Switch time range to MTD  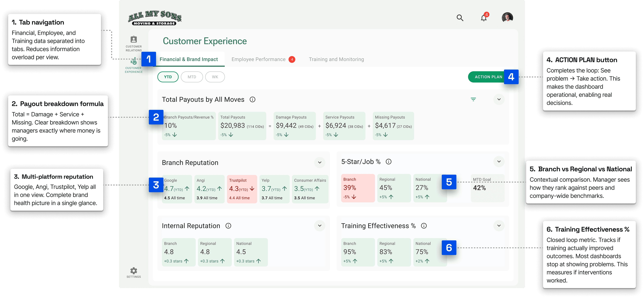[192, 77]
